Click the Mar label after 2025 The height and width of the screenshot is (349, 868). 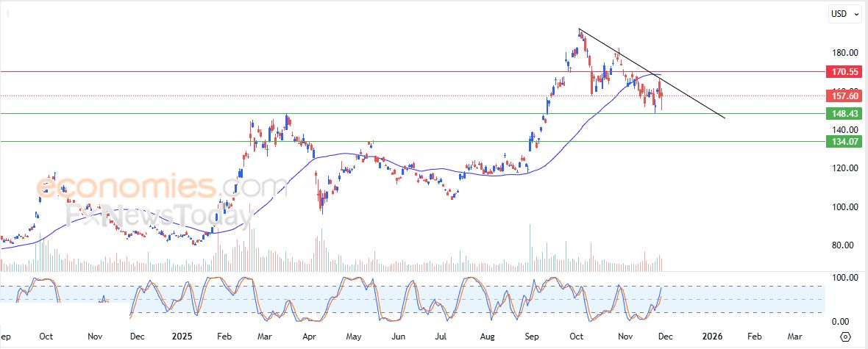point(265,337)
